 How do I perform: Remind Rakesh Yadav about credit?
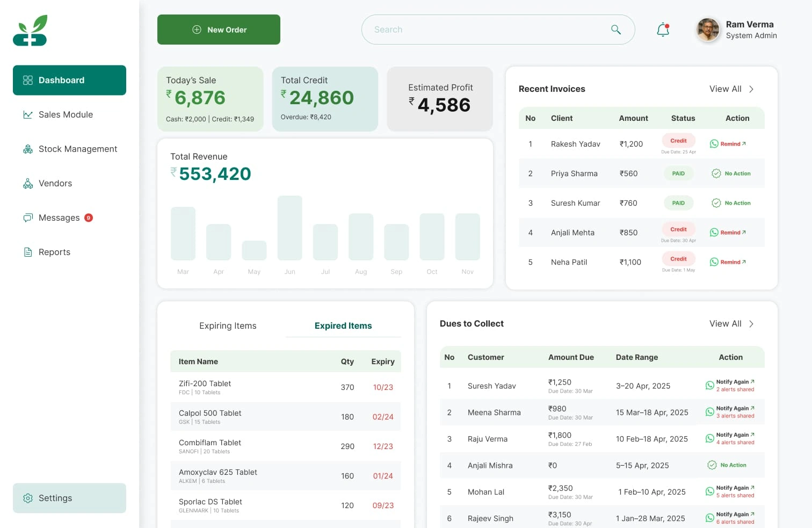pyautogui.click(x=733, y=144)
